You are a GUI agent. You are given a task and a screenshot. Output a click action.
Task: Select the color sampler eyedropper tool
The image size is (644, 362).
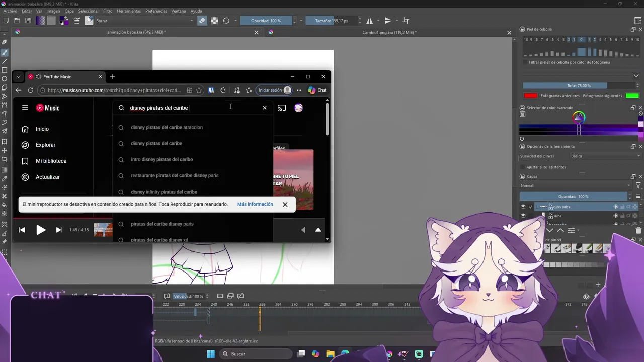coord(5,178)
